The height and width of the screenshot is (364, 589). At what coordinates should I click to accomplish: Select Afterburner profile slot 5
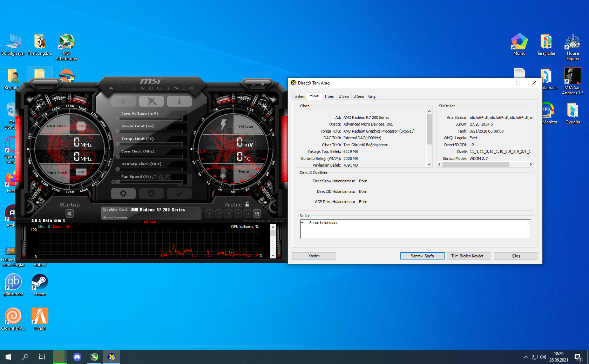(x=247, y=213)
